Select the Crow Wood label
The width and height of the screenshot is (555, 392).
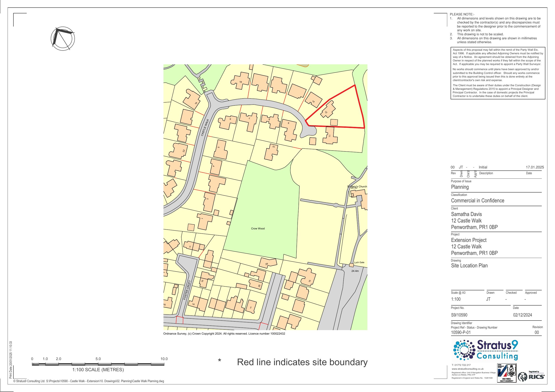[258, 228]
